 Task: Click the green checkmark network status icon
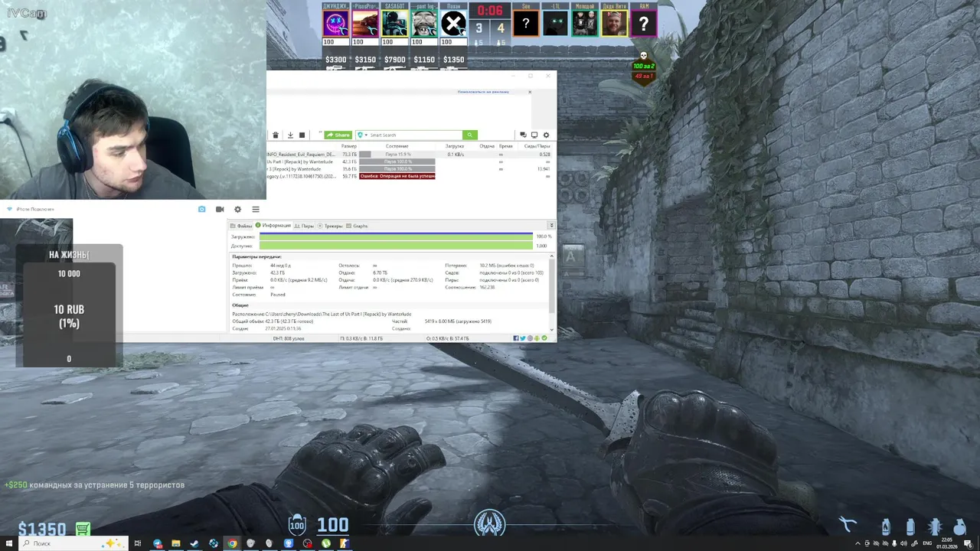click(544, 338)
